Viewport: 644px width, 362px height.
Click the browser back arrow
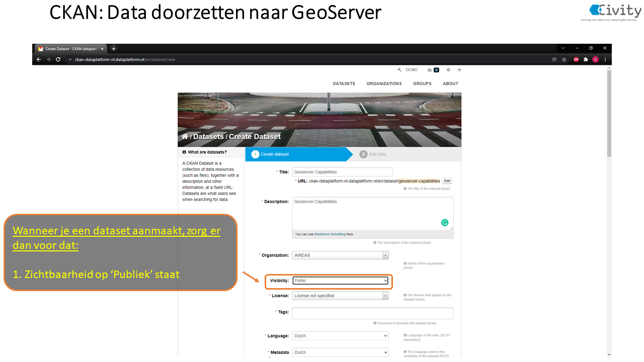pyautogui.click(x=39, y=59)
